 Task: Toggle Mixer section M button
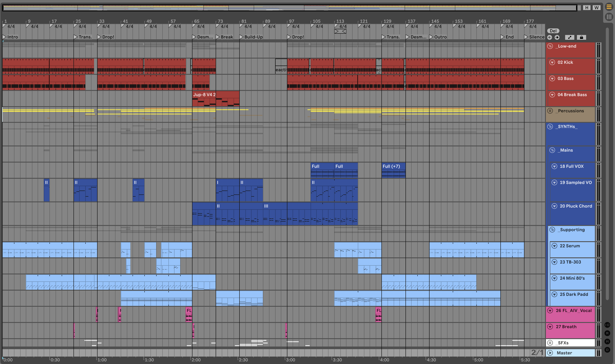(607, 341)
